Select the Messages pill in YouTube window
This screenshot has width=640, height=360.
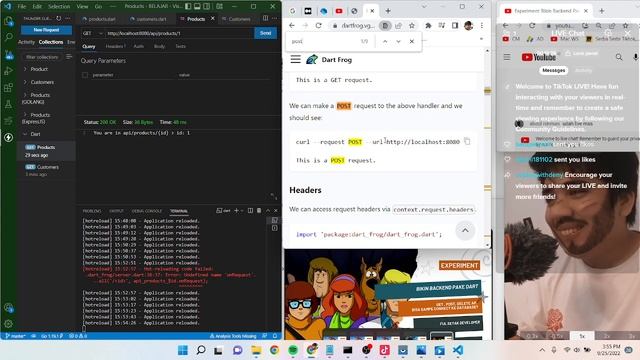[x=553, y=70]
